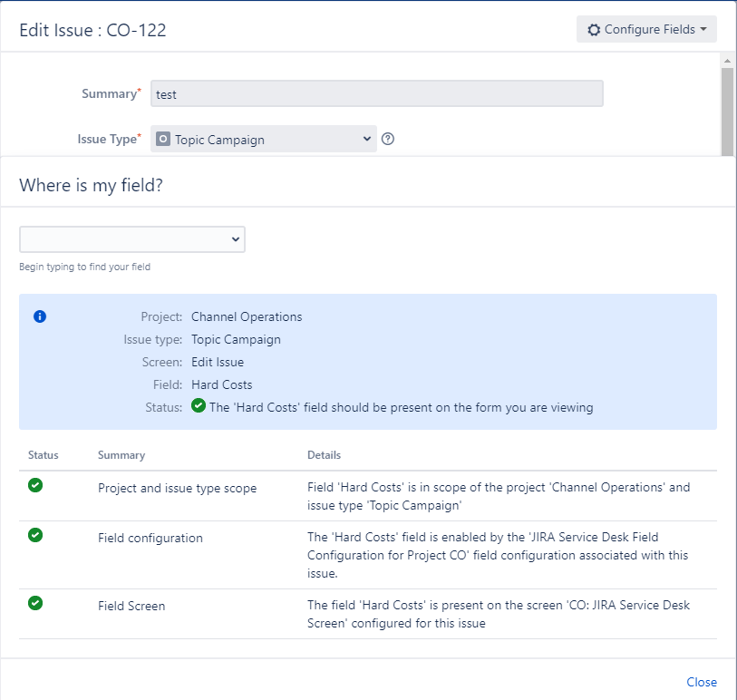Click the 'Edit Issue : CO-122' title
The width and height of the screenshot is (737, 700).
click(x=92, y=30)
